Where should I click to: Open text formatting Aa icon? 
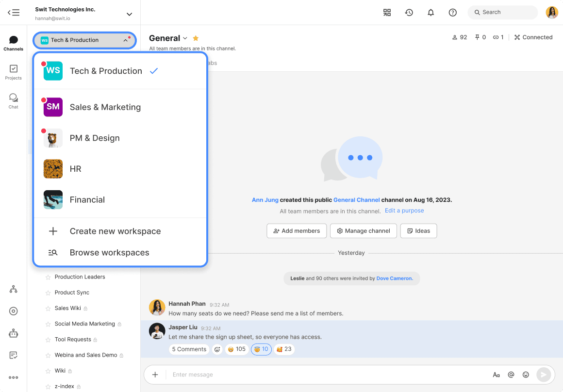[496, 375]
